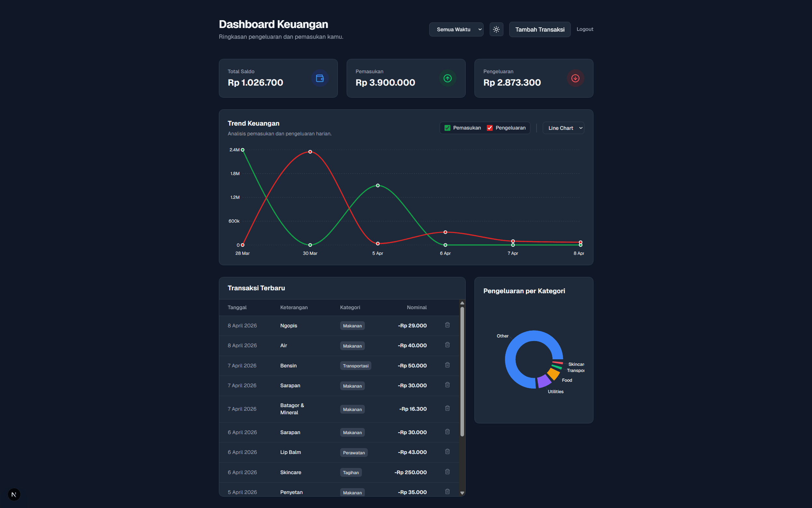This screenshot has width=812, height=508.
Task: Delete the 6 April Sarapan transaction
Action: pos(447,432)
